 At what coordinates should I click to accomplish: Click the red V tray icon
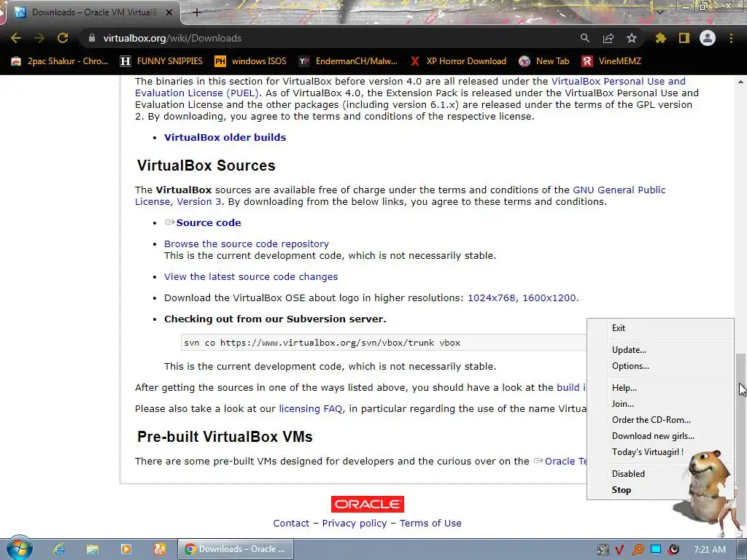click(620, 550)
